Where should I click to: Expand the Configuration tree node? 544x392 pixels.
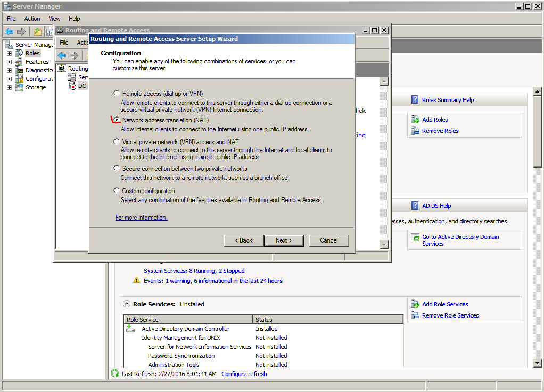[x=10, y=79]
